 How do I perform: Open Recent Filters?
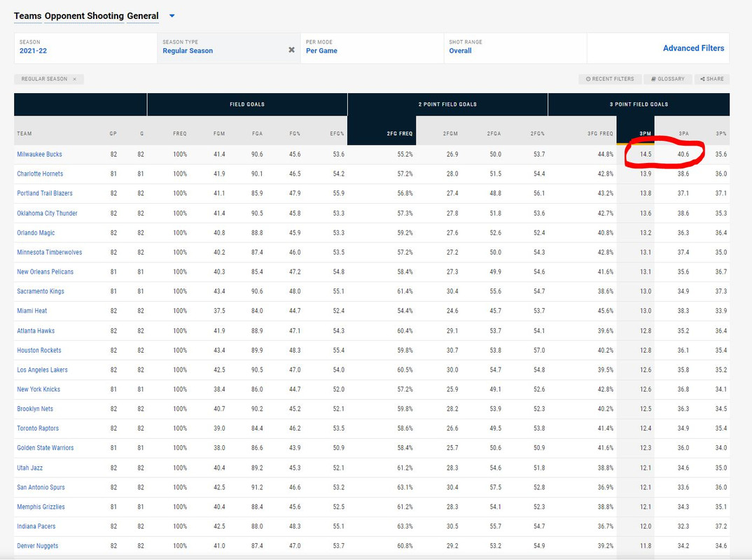(610, 79)
